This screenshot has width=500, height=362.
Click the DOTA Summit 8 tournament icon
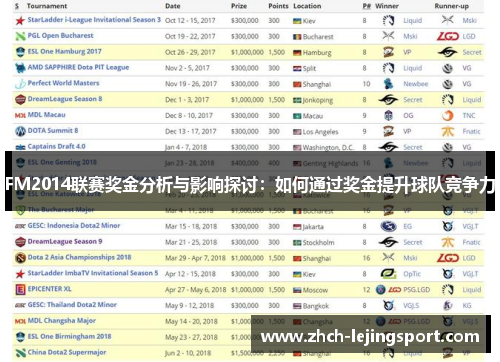pyautogui.click(x=20, y=131)
